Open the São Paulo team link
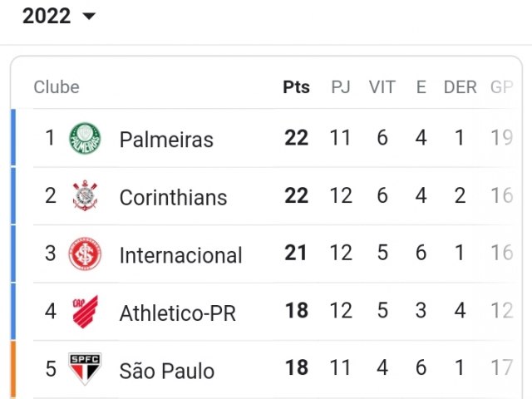Image resolution: width=532 pixels, height=399 pixels. pyautogui.click(x=166, y=371)
